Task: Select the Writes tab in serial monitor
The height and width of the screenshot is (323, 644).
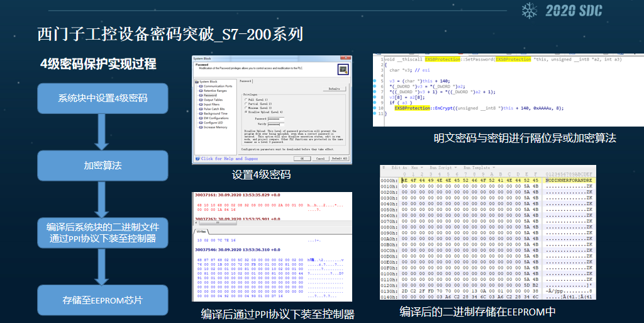Action: (203, 231)
